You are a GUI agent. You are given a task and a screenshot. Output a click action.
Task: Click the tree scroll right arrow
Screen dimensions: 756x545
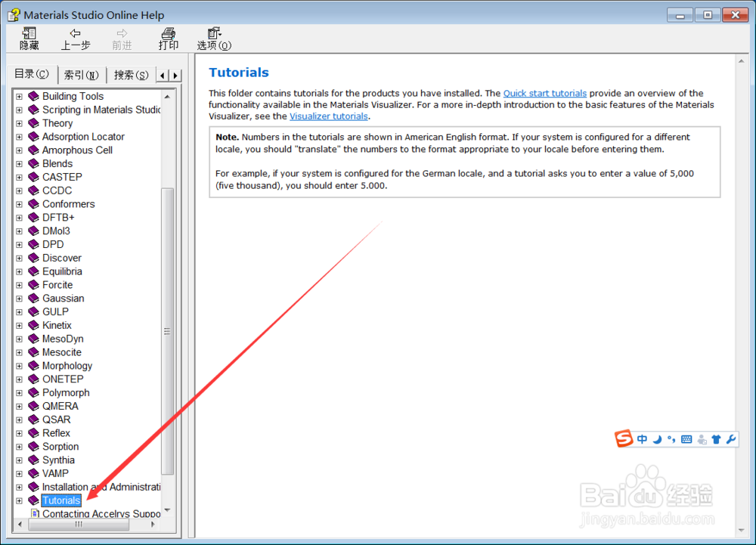point(153,525)
